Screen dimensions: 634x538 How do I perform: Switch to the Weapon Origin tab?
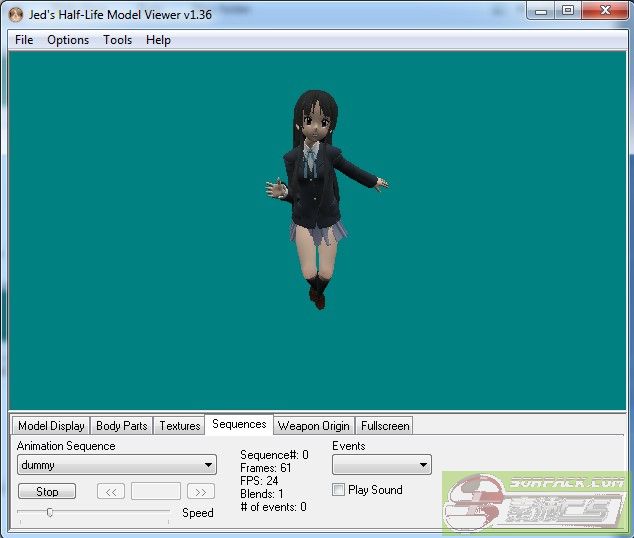pos(314,426)
